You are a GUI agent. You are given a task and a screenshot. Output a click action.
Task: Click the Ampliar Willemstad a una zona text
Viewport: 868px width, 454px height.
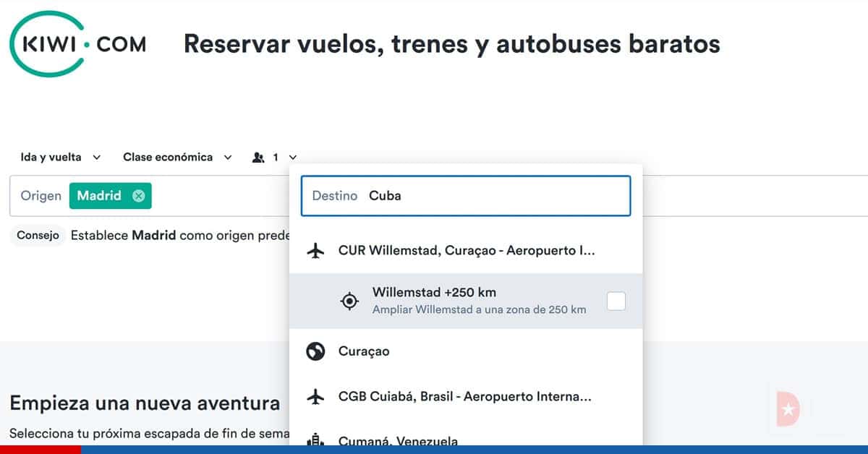pyautogui.click(x=479, y=309)
